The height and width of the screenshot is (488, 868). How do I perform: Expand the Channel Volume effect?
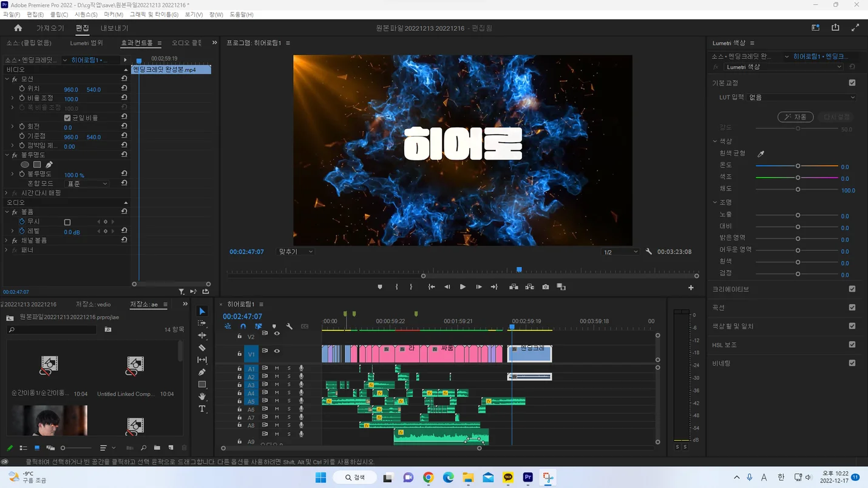click(x=7, y=240)
